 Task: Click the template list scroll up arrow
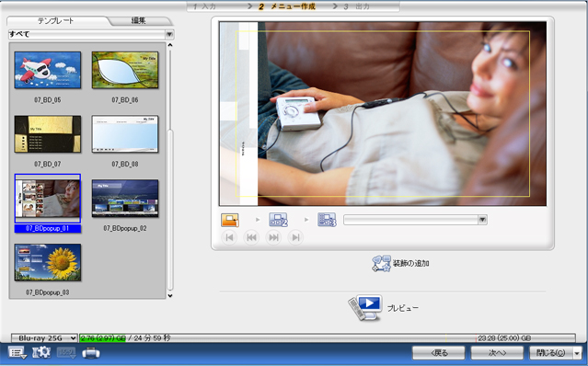click(x=170, y=45)
